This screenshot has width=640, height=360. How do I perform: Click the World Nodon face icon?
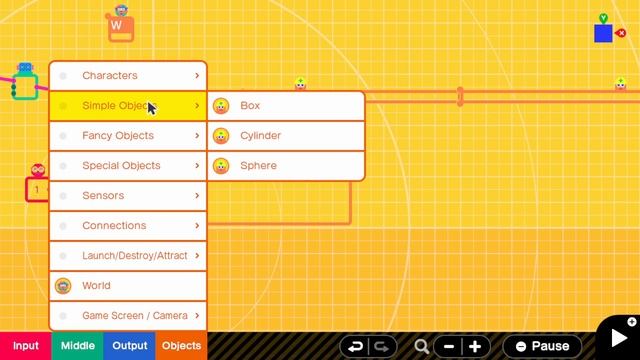(x=63, y=286)
